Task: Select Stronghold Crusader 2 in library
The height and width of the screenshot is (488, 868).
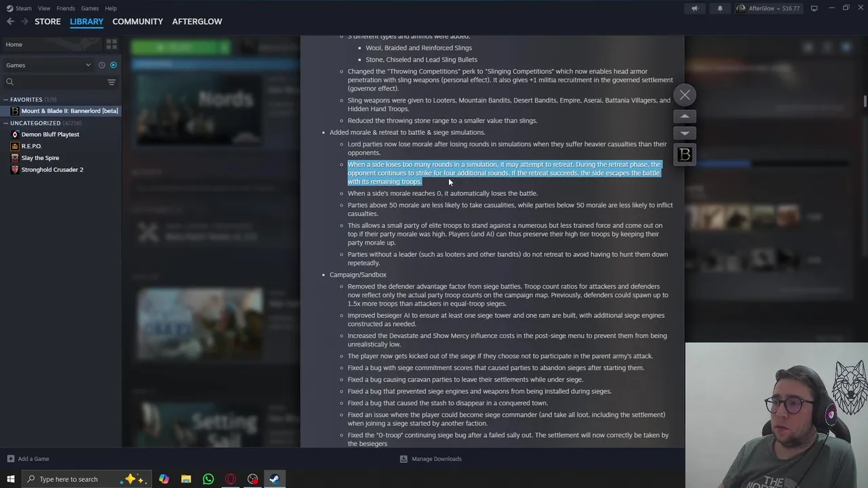Action: (x=52, y=169)
